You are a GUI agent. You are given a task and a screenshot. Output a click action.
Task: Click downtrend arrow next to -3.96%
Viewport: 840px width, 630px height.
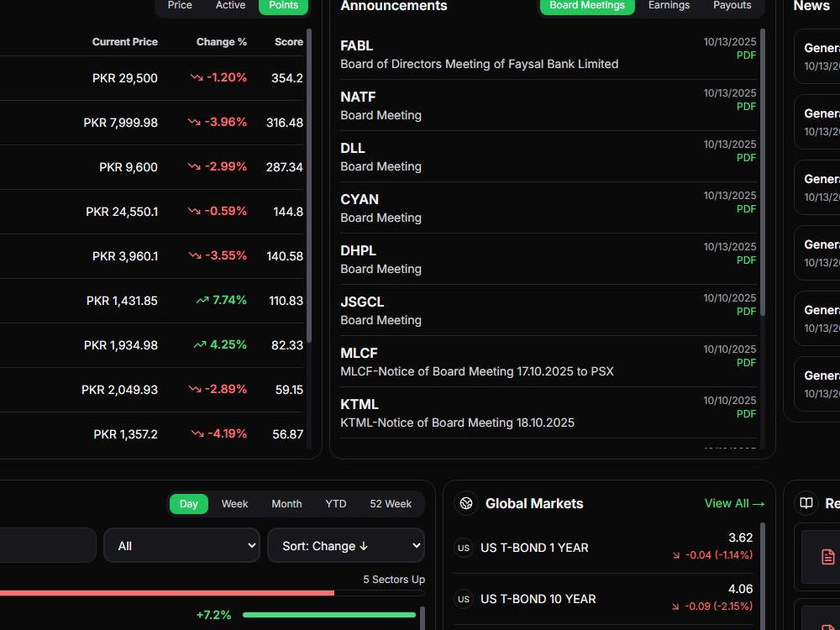click(x=195, y=122)
